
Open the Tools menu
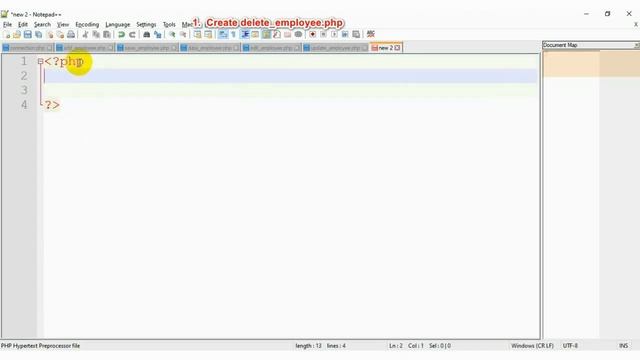(169, 24)
